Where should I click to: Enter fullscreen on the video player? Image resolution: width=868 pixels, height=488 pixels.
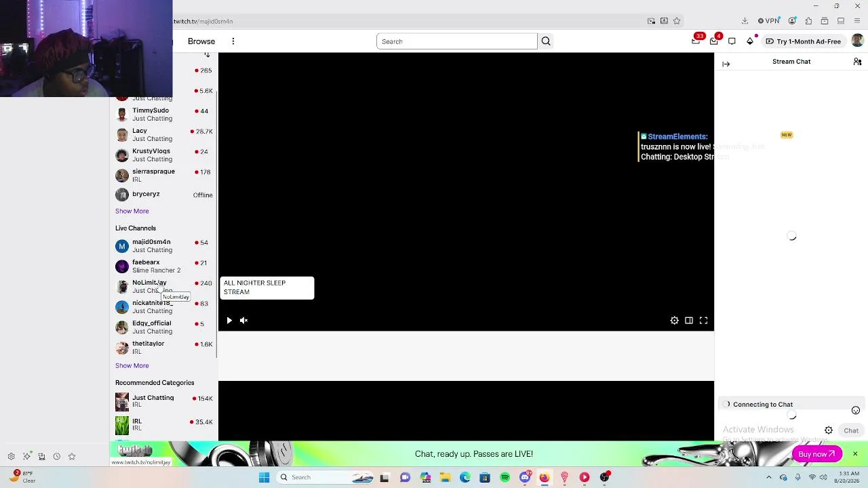click(x=703, y=321)
